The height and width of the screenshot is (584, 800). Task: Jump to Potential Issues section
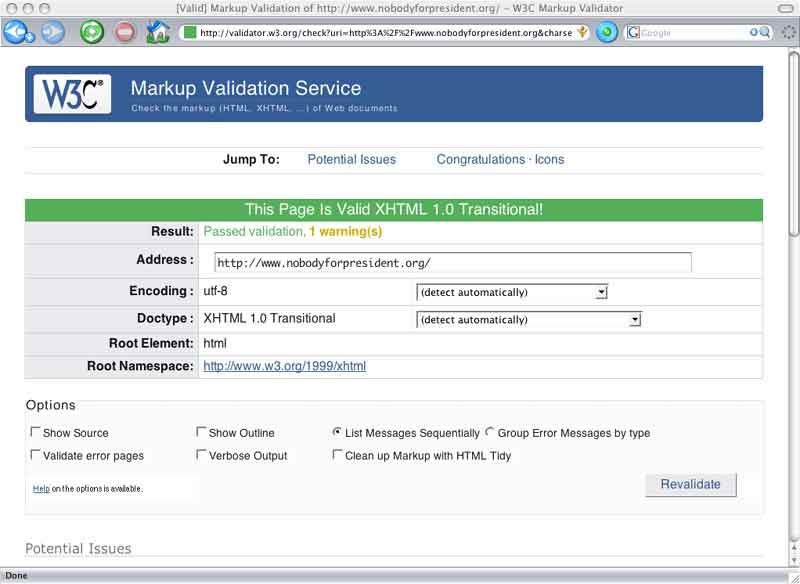(352, 160)
